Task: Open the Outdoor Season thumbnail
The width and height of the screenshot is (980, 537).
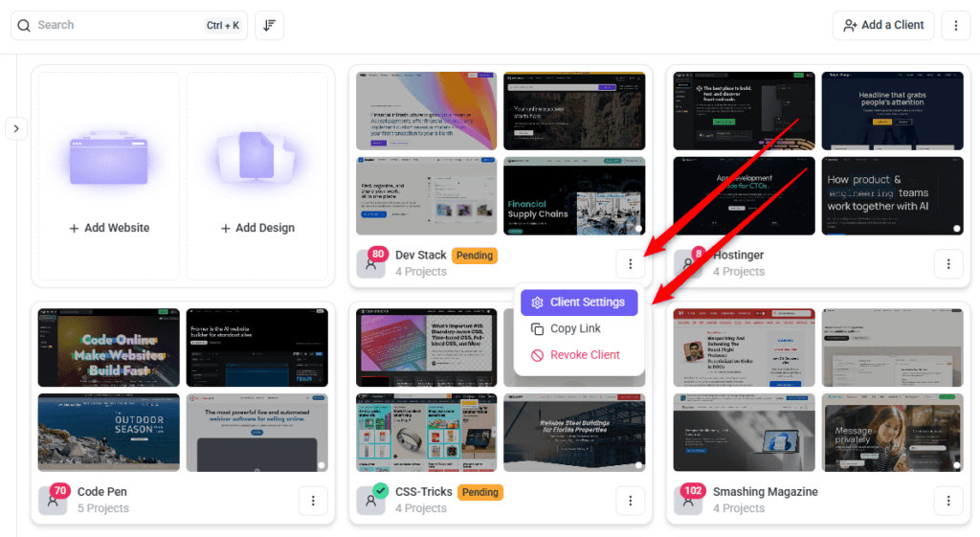Action: (x=109, y=433)
